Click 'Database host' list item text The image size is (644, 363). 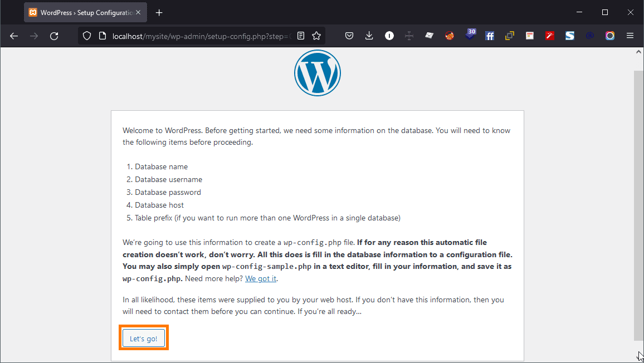click(x=159, y=205)
